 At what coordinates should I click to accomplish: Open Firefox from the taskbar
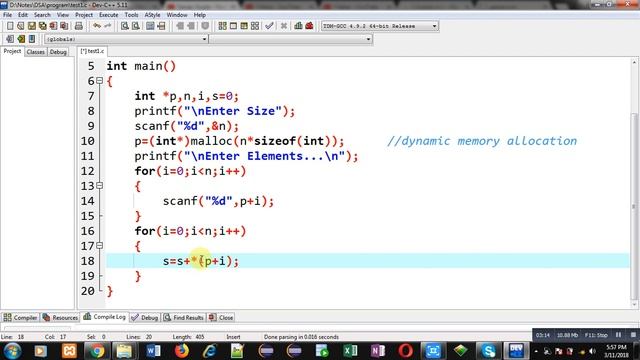click(182, 351)
